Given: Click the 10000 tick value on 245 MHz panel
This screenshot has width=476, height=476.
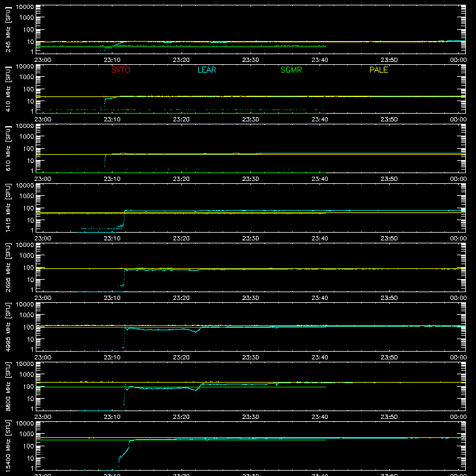Looking at the screenshot, I should [25, 7].
